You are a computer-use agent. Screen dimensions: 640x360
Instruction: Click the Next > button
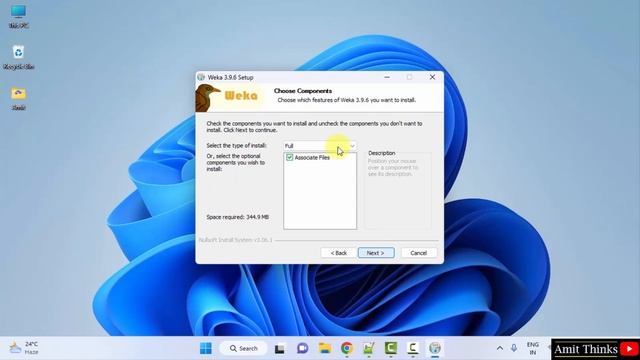pyautogui.click(x=376, y=253)
